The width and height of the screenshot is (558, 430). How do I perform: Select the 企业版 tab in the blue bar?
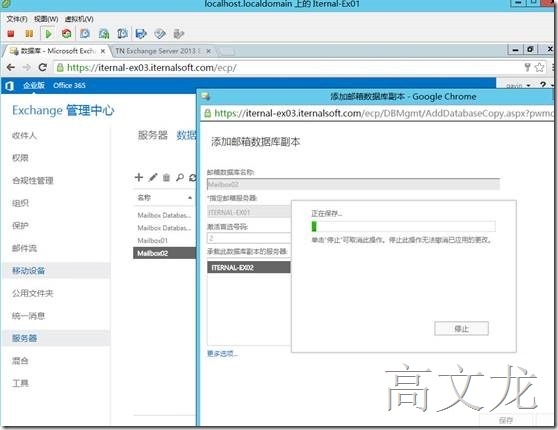(x=34, y=85)
